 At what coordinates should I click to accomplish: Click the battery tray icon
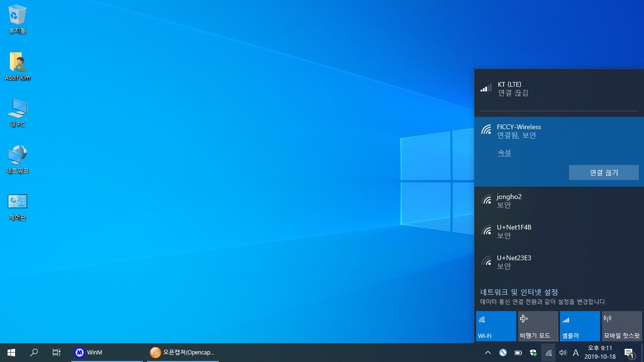tap(518, 353)
